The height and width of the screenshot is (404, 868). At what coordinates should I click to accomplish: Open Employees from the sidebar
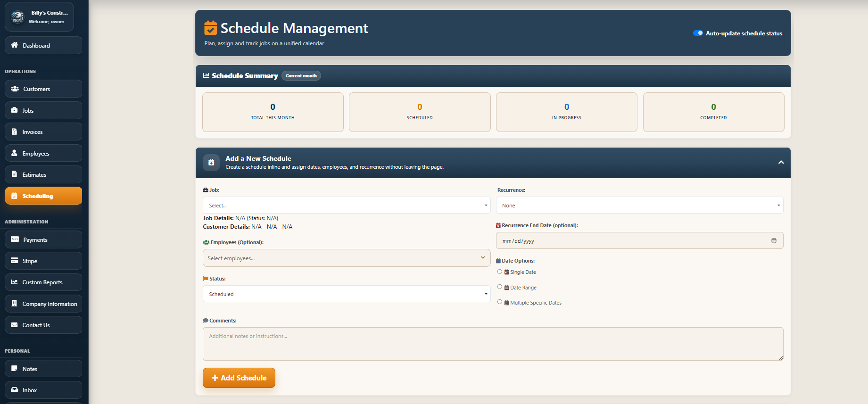point(43,153)
